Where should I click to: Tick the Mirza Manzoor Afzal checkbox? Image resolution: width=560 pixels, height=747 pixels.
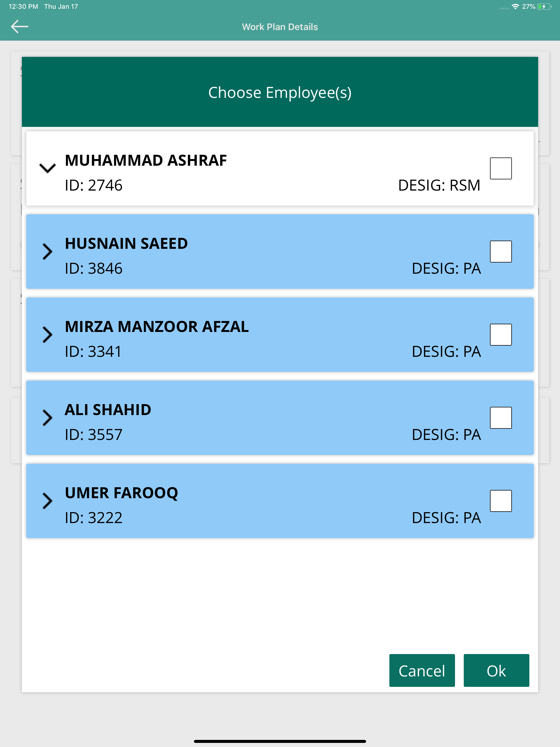pos(501,334)
